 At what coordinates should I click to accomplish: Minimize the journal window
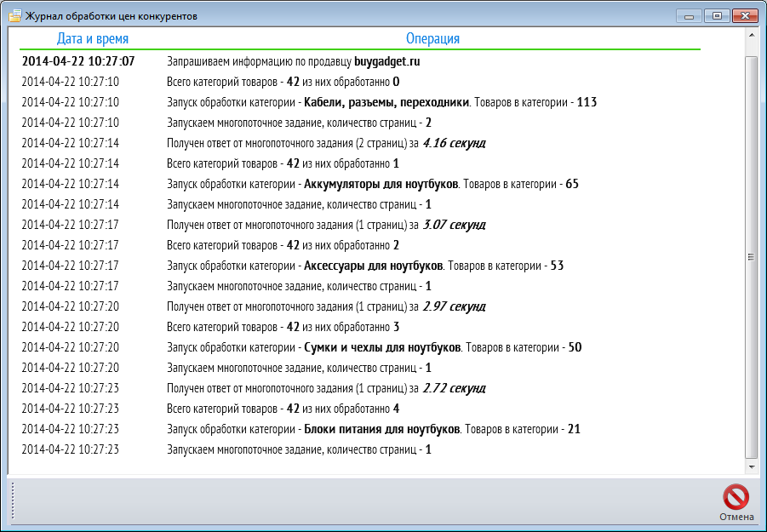tap(690, 16)
